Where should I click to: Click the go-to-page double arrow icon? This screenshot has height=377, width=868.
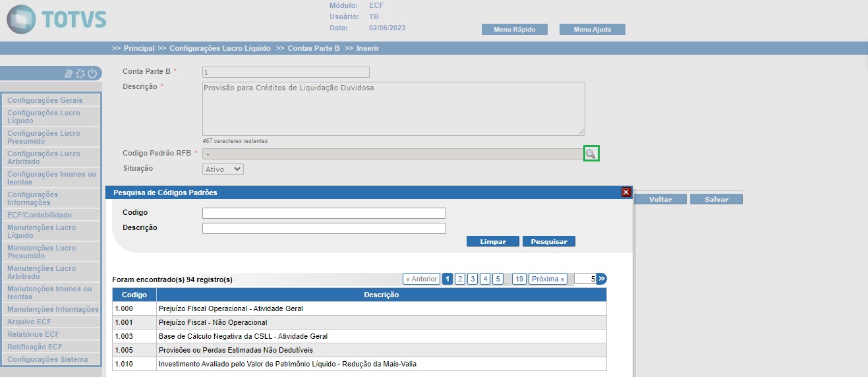coord(602,279)
